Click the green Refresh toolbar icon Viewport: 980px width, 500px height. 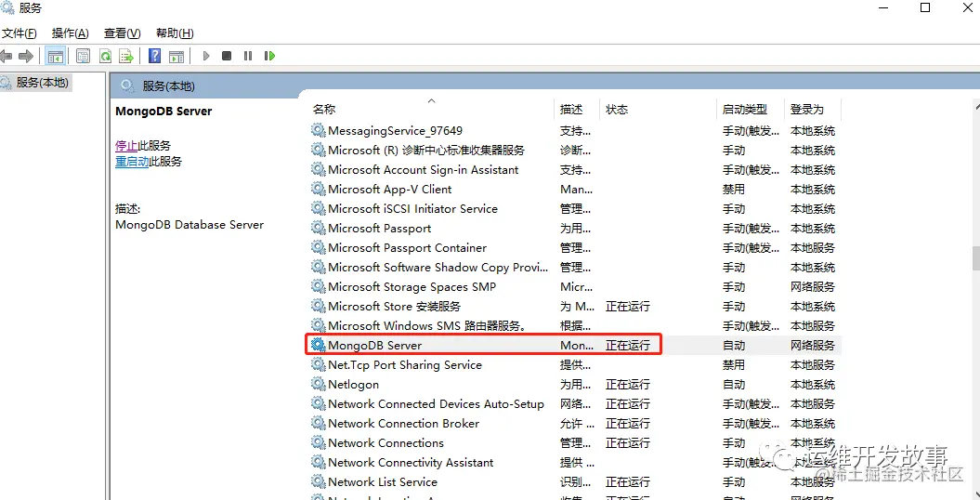click(106, 57)
